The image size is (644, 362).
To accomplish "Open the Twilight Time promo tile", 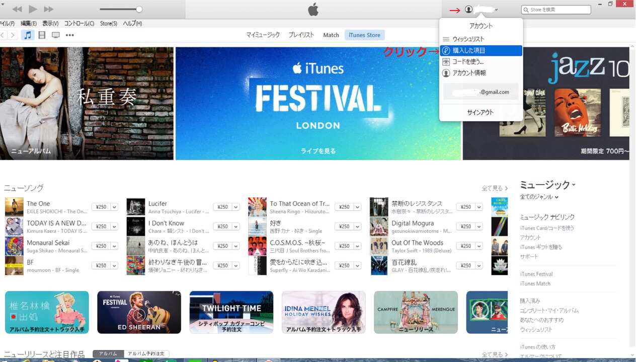I will tap(231, 312).
